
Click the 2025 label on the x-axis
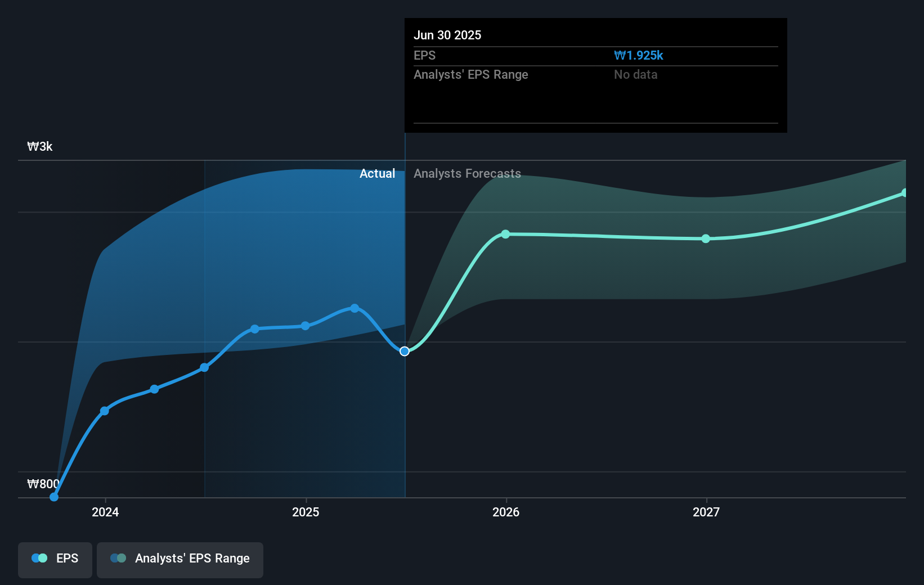306,512
